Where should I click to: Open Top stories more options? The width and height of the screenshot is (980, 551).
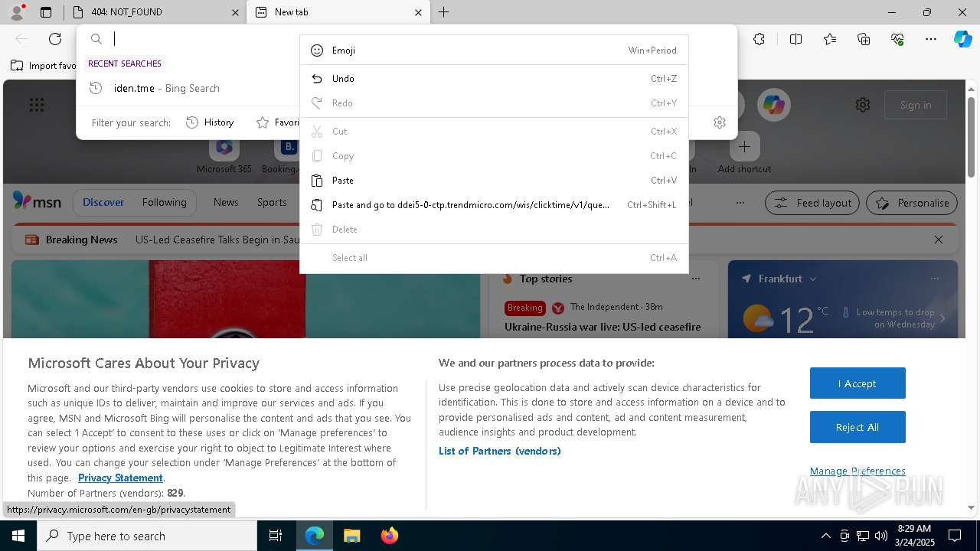696,279
